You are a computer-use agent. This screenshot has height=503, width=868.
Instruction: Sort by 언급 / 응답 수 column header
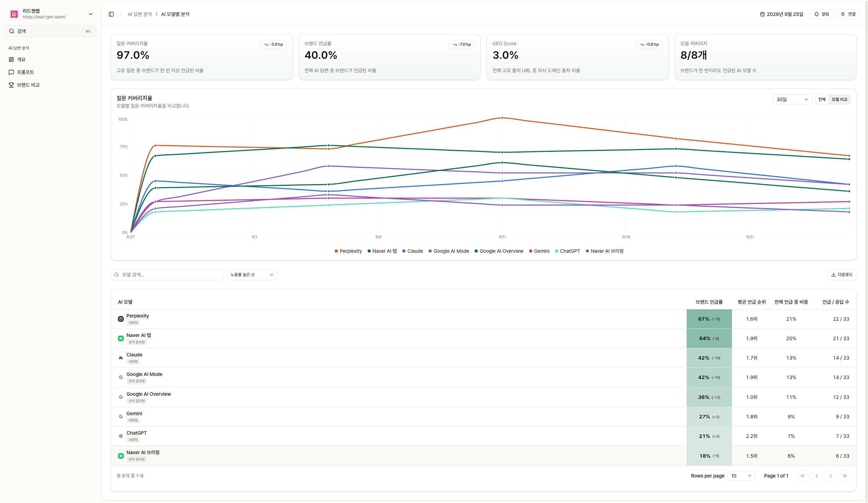(x=836, y=302)
